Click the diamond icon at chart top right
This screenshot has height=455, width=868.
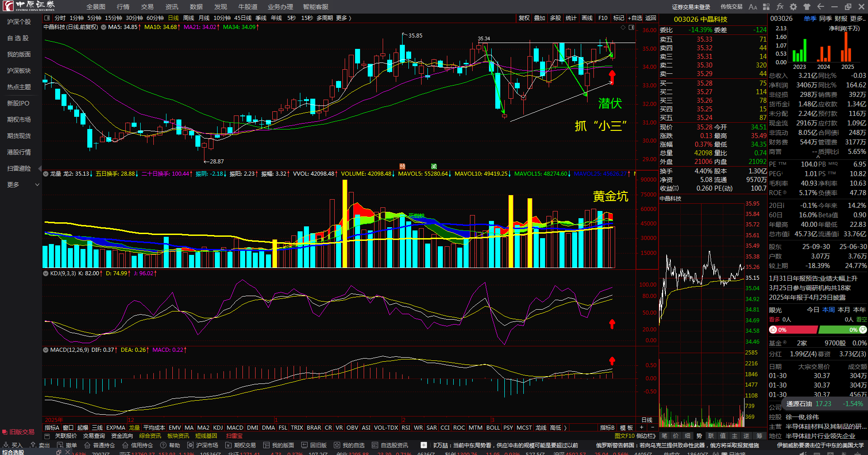pos(623,28)
